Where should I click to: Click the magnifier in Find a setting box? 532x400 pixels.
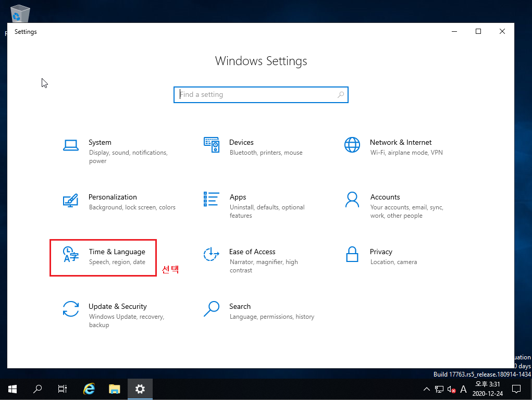pyautogui.click(x=341, y=95)
